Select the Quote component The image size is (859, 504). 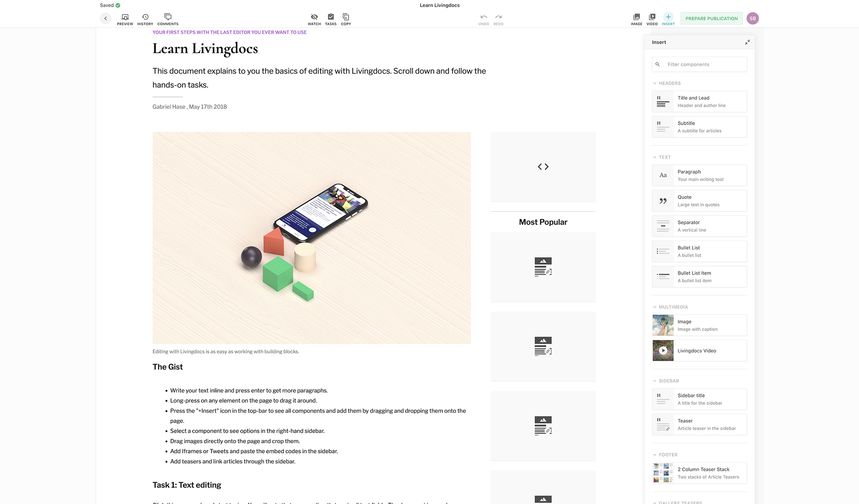[699, 201]
